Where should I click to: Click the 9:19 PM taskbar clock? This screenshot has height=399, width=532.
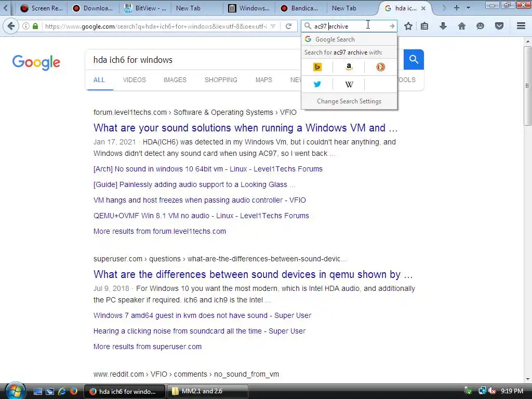point(512,391)
